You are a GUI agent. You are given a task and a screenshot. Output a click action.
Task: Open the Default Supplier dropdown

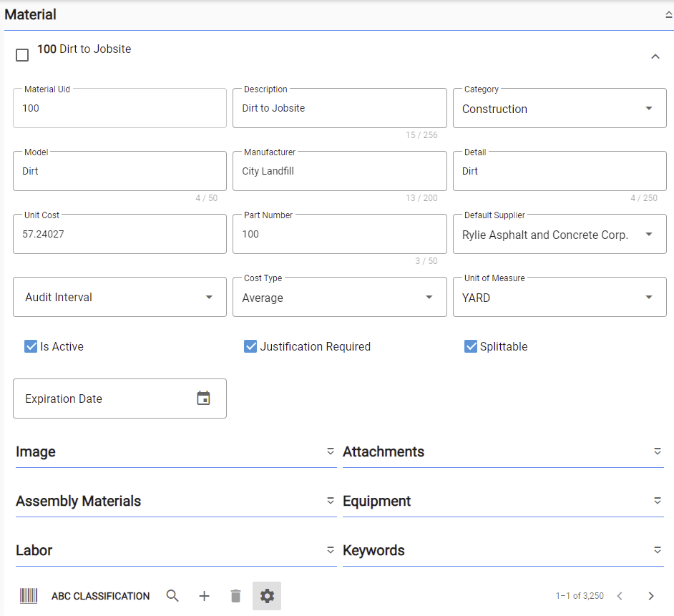pyautogui.click(x=560, y=234)
